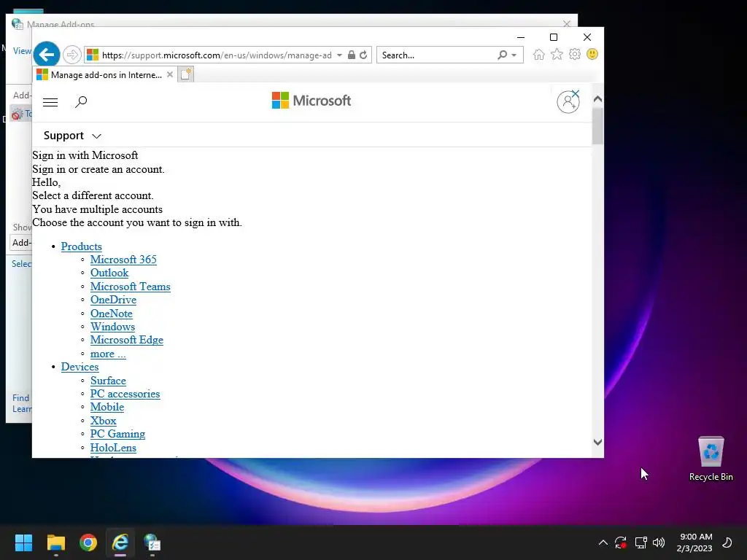This screenshot has height=560, width=747.
Task: Open the Microsoft 365 link
Action: (x=123, y=260)
